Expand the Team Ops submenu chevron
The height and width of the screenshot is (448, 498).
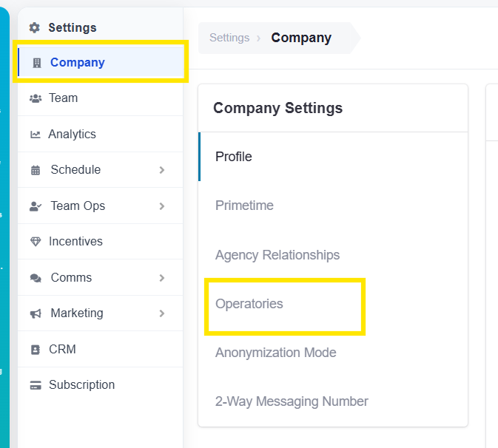click(162, 206)
